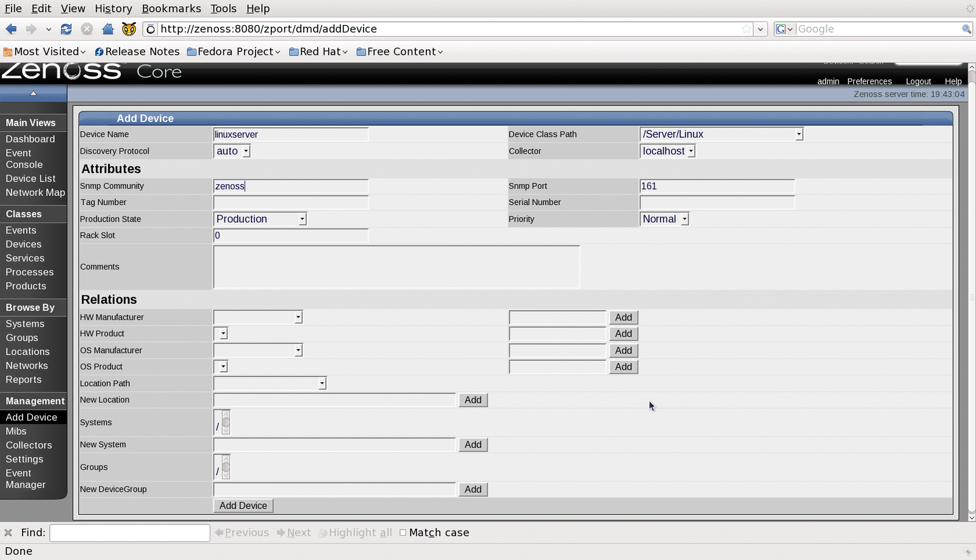Click the Google search magnifier icon

[966, 29]
